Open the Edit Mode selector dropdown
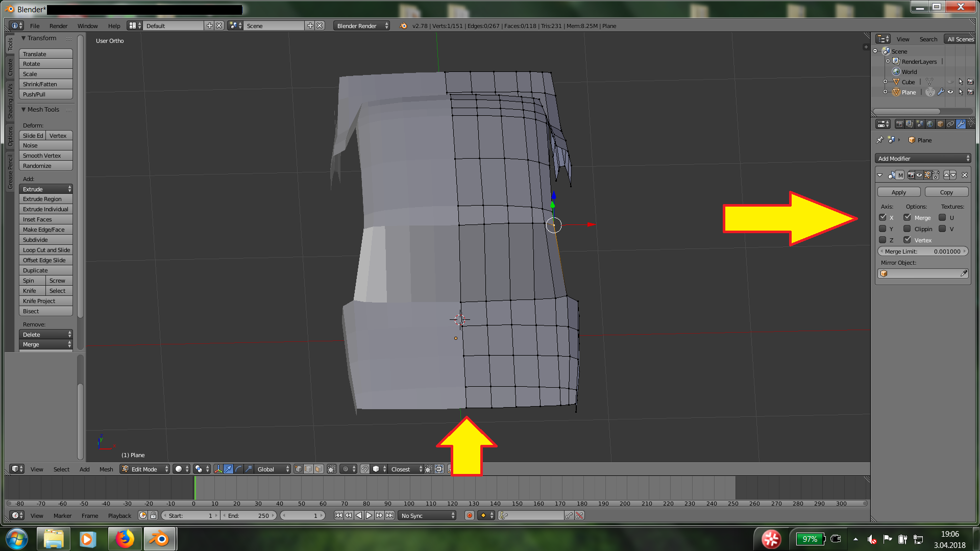Screen dimensions: 980x551 click(144, 469)
